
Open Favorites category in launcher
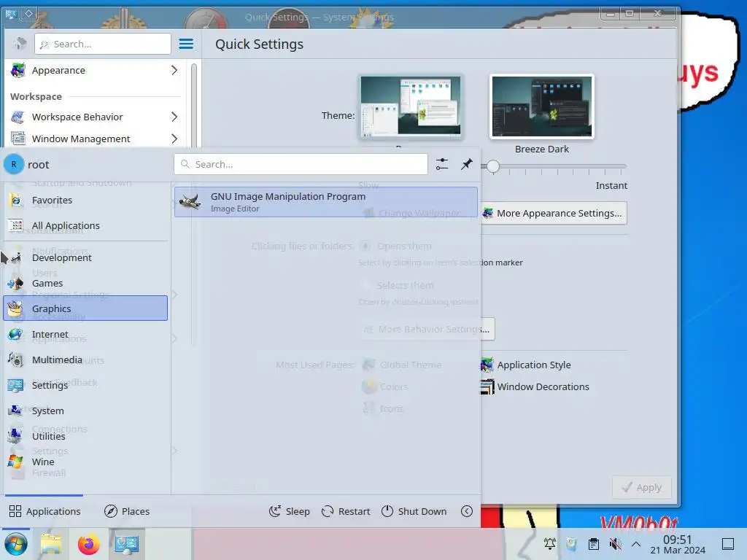[x=86, y=200]
